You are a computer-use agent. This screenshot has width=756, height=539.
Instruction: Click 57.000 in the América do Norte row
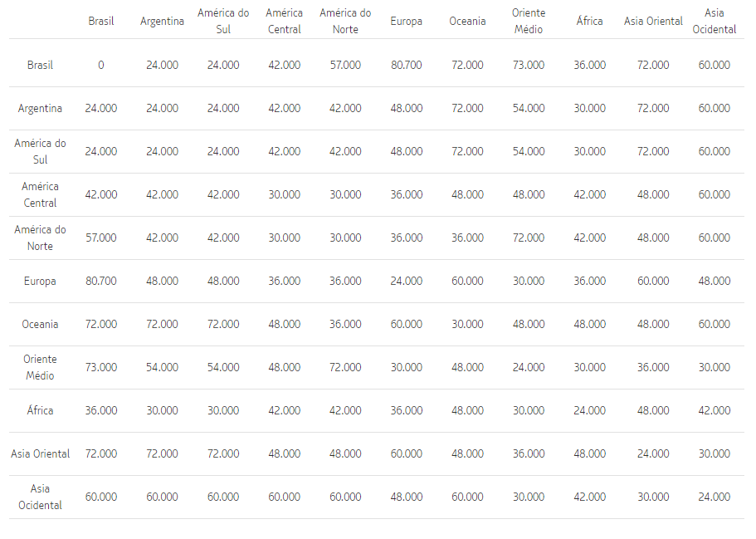tap(101, 238)
